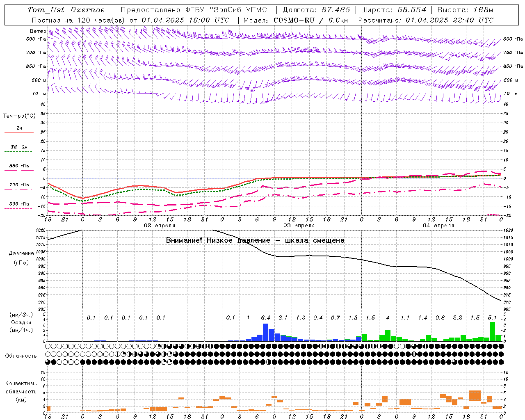Click the '1.3' three-hour precipitation value

click(x=353, y=317)
